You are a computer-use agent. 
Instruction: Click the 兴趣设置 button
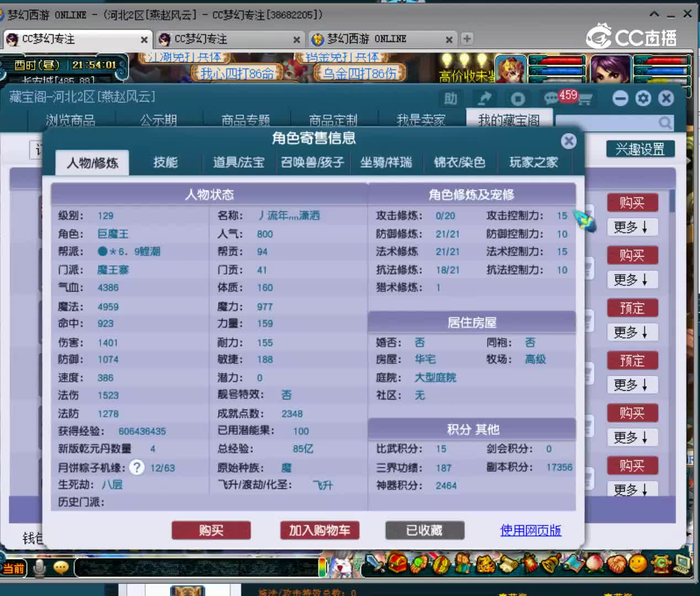pos(640,149)
